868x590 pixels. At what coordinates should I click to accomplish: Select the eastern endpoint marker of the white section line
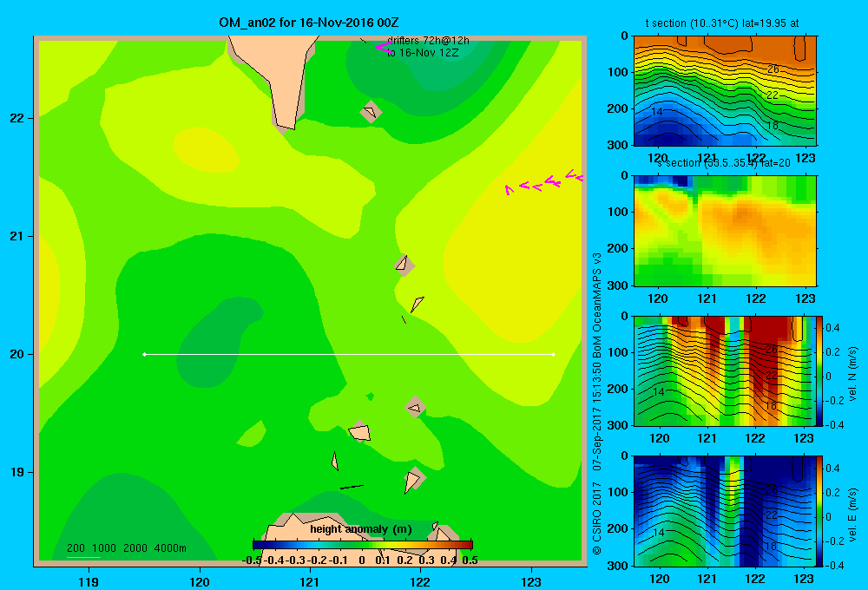(554, 354)
